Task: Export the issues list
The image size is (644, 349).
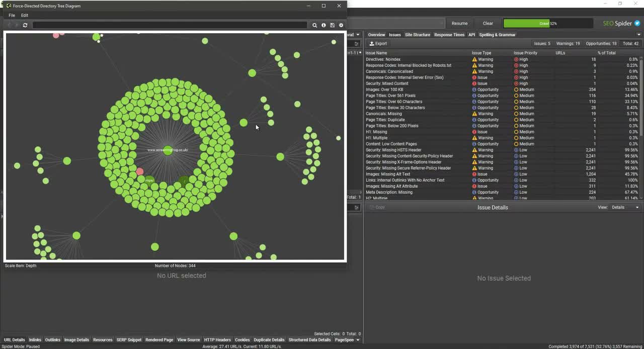Action: tap(378, 44)
